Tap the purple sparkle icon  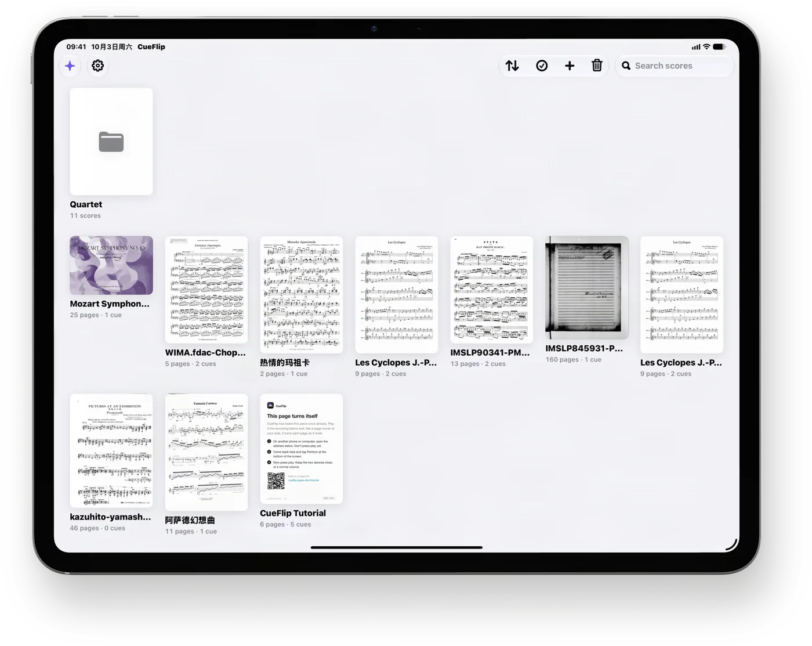[x=70, y=66]
